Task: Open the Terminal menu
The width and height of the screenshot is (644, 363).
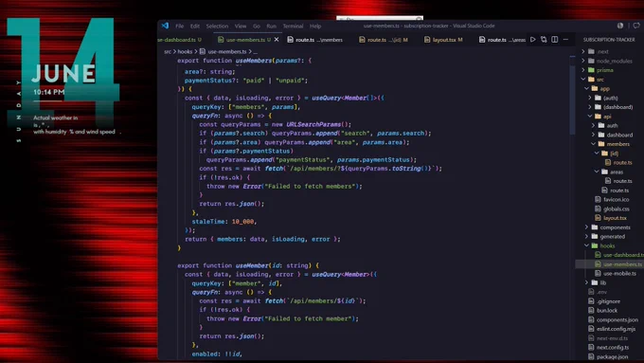Action: pos(293,26)
